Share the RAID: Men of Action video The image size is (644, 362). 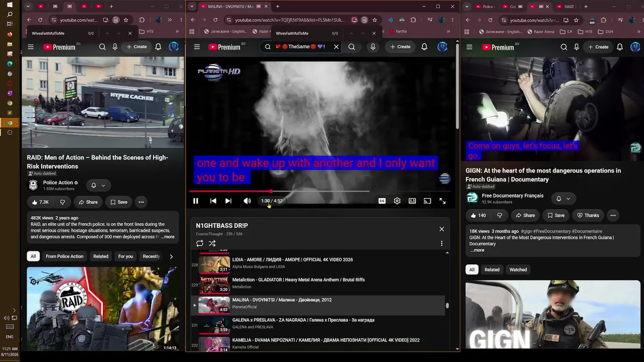[x=88, y=202]
